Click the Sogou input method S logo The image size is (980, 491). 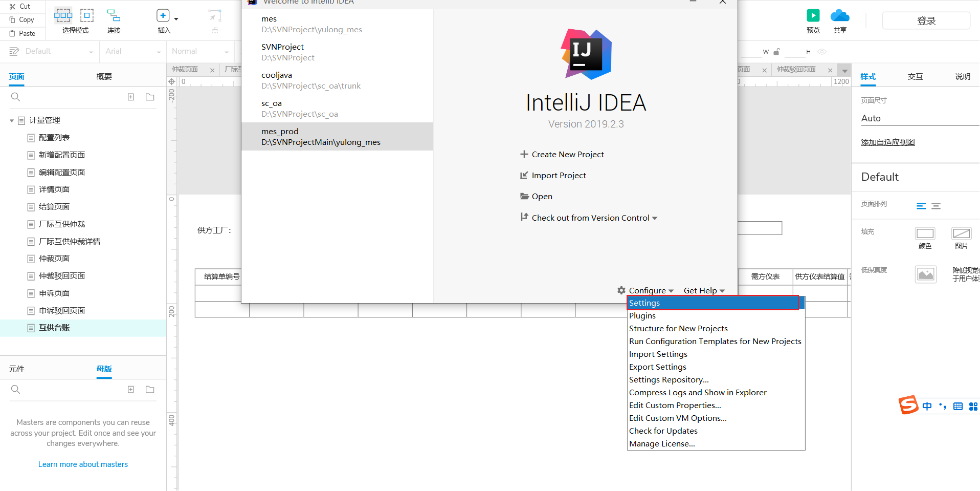coord(909,405)
